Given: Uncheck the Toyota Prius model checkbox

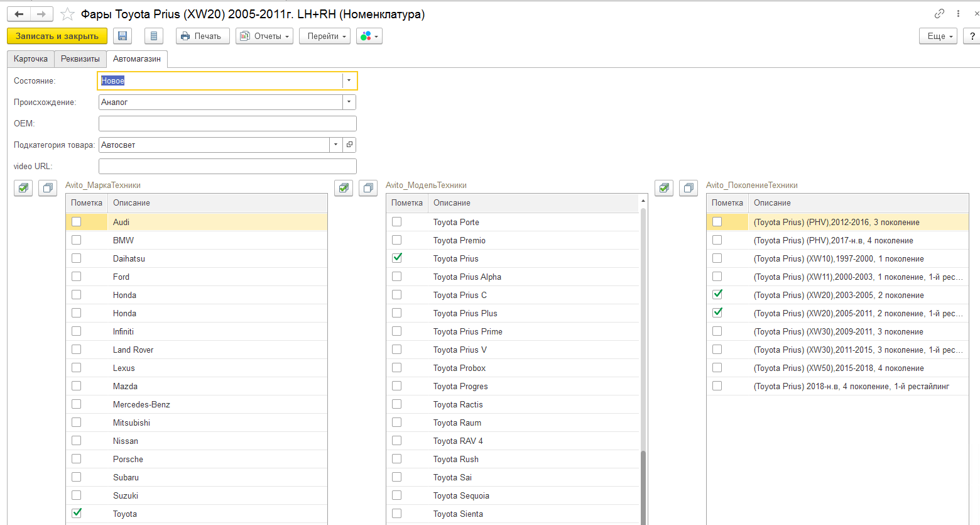Looking at the screenshot, I should [397, 258].
